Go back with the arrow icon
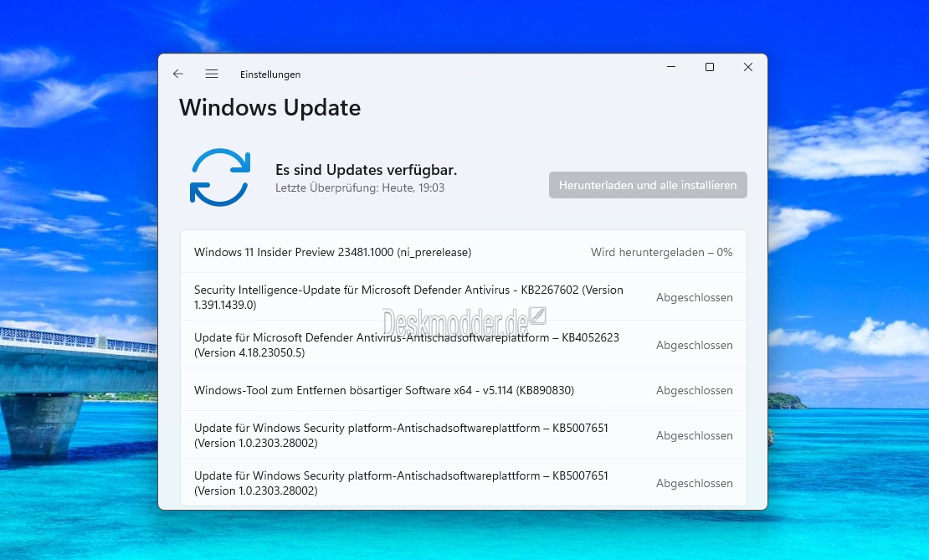 click(x=177, y=74)
